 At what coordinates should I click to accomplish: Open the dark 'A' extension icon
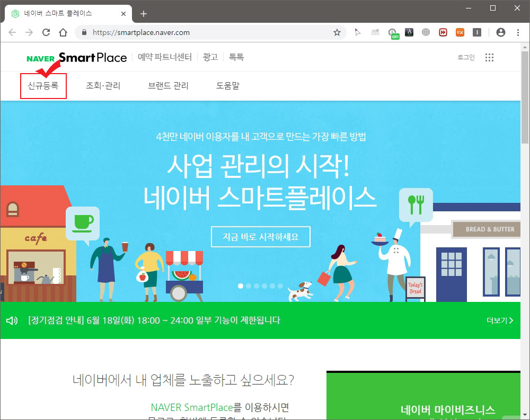coord(409,32)
